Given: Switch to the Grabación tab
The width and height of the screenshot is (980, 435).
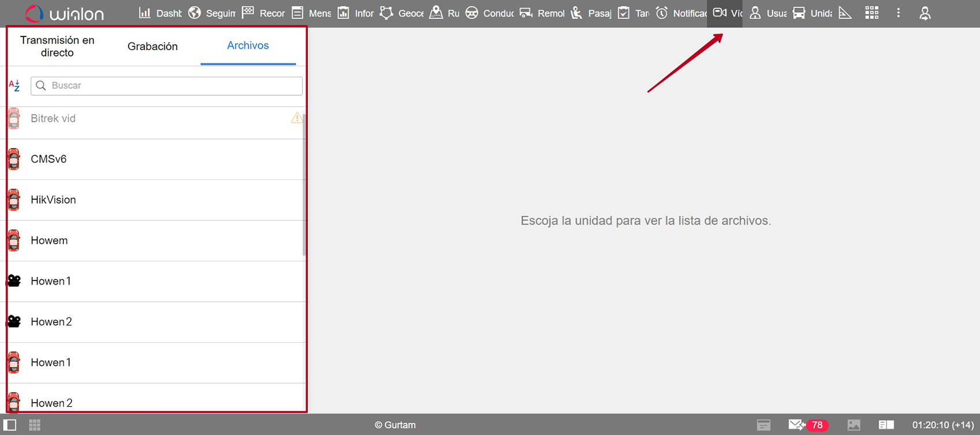Looking at the screenshot, I should coord(153,46).
